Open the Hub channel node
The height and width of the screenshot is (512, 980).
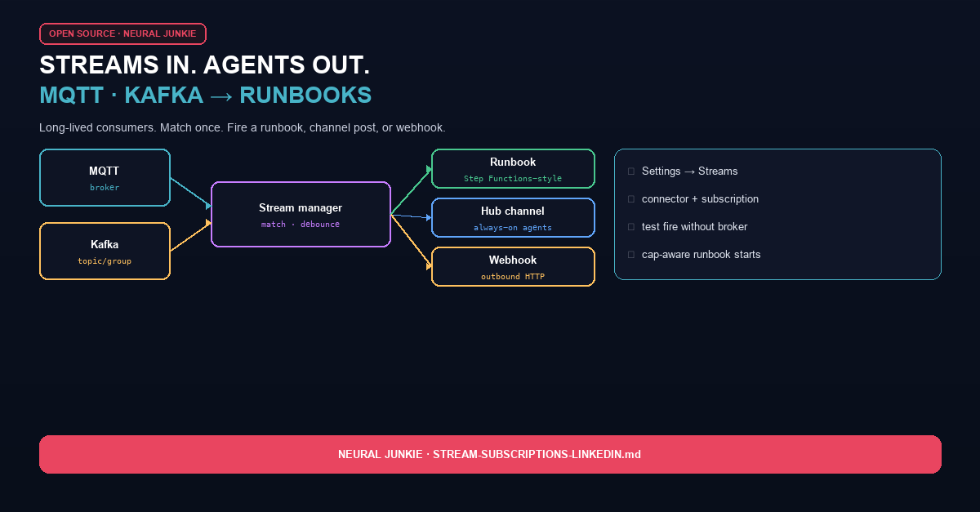pyautogui.click(x=513, y=217)
